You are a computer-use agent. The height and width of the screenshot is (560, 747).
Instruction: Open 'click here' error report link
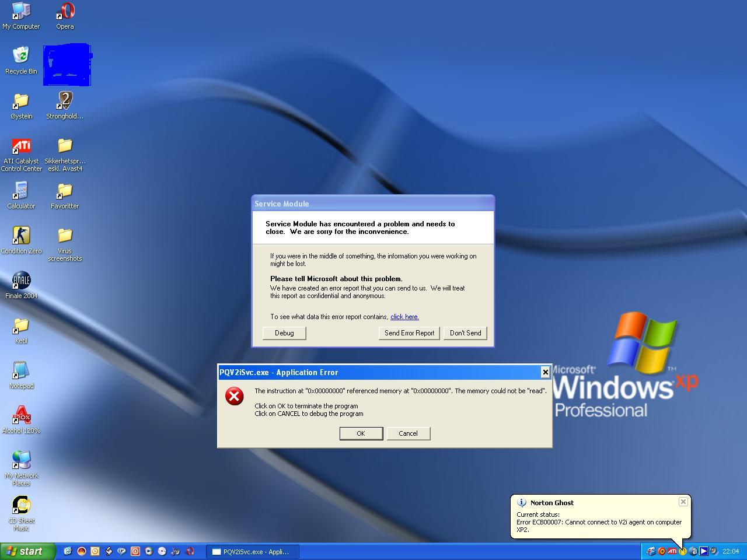coord(404,317)
